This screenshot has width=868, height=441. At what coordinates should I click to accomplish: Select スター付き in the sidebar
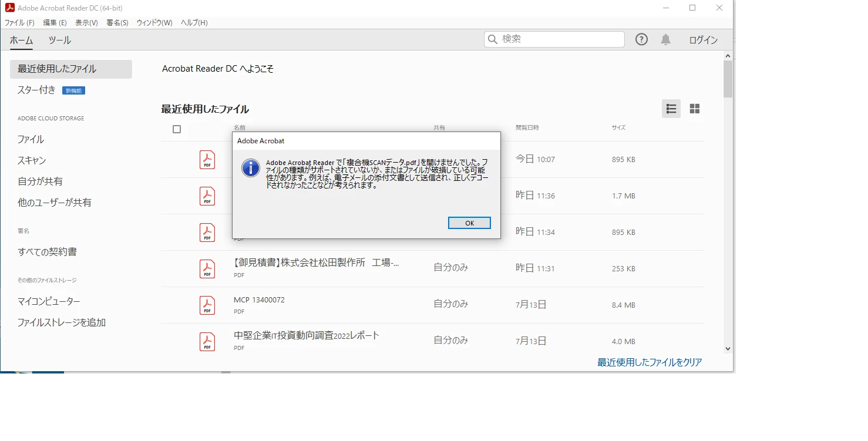pyautogui.click(x=36, y=90)
